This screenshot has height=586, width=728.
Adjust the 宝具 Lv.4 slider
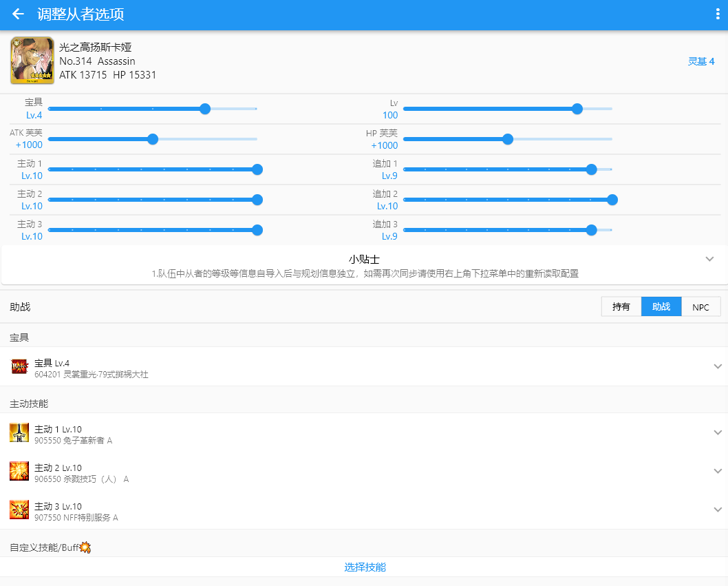pyautogui.click(x=152, y=109)
